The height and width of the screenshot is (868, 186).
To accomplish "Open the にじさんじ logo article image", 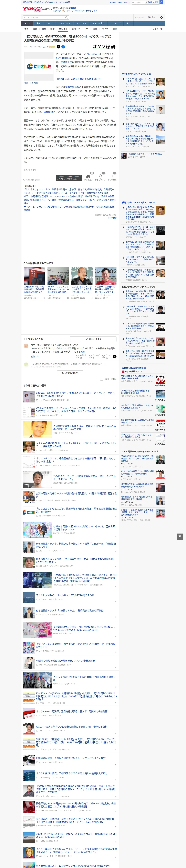I will (39, 66).
